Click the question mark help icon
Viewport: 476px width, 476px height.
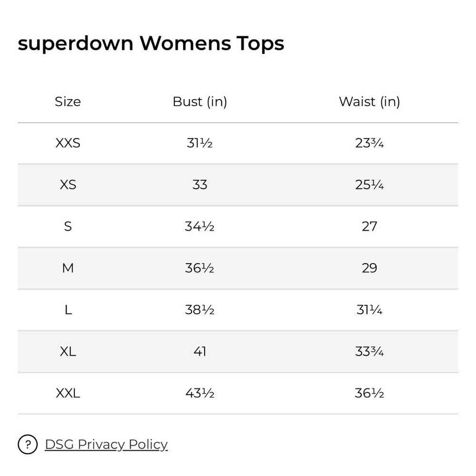coord(28,445)
